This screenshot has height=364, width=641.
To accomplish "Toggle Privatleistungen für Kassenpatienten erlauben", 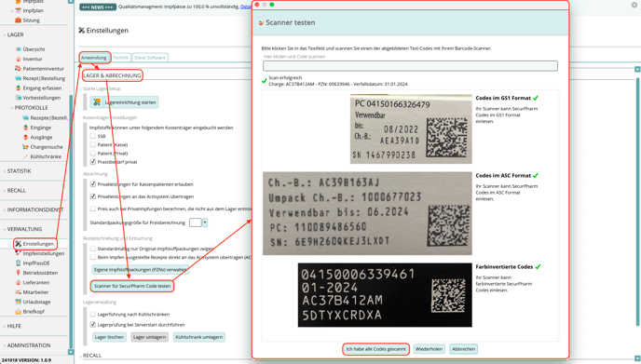I will tap(93, 184).
